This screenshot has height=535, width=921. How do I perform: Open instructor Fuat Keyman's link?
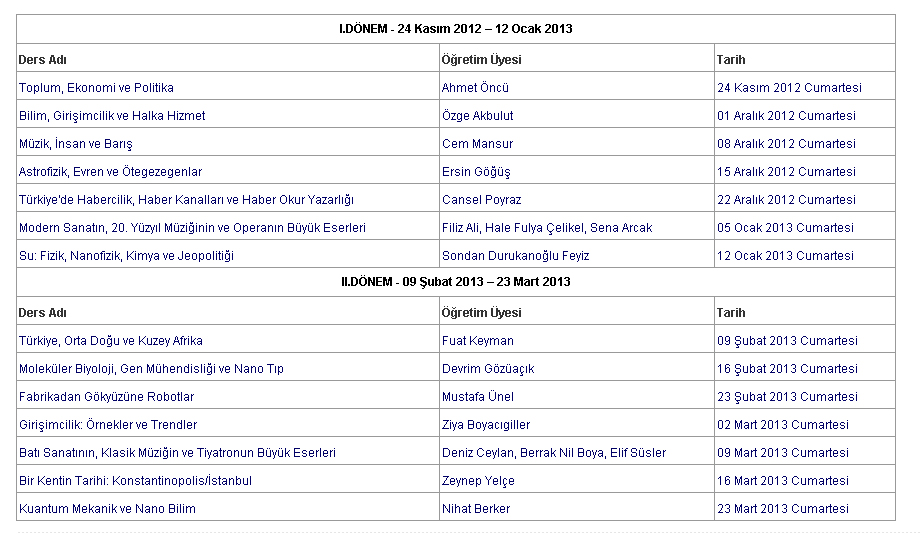point(477,341)
